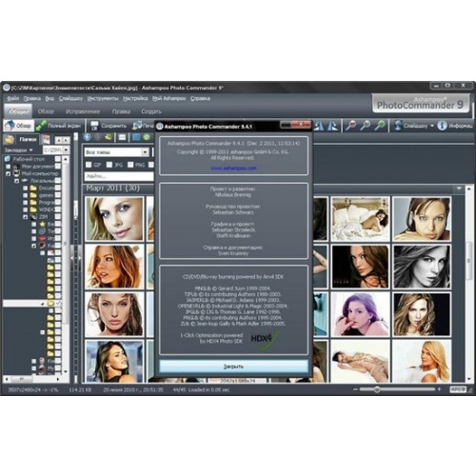Click the status bar badge right of zoom slider
Screen dimensions: 476x476
point(458,389)
